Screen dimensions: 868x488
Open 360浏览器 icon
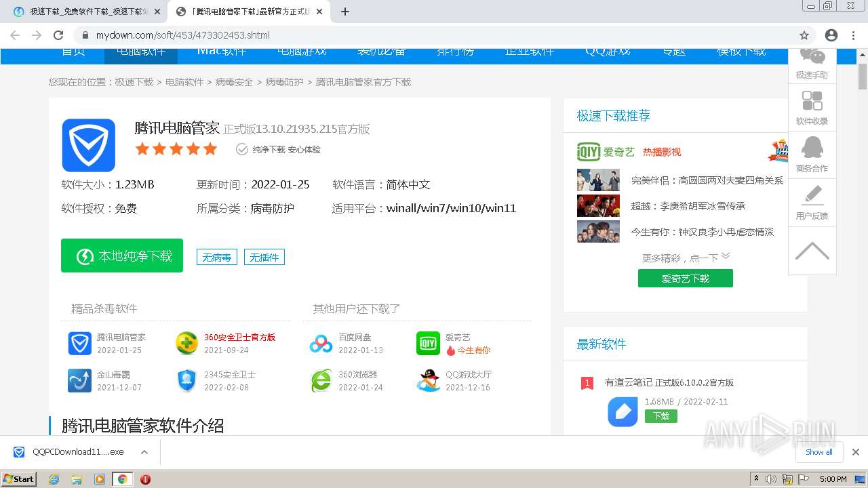[321, 381]
